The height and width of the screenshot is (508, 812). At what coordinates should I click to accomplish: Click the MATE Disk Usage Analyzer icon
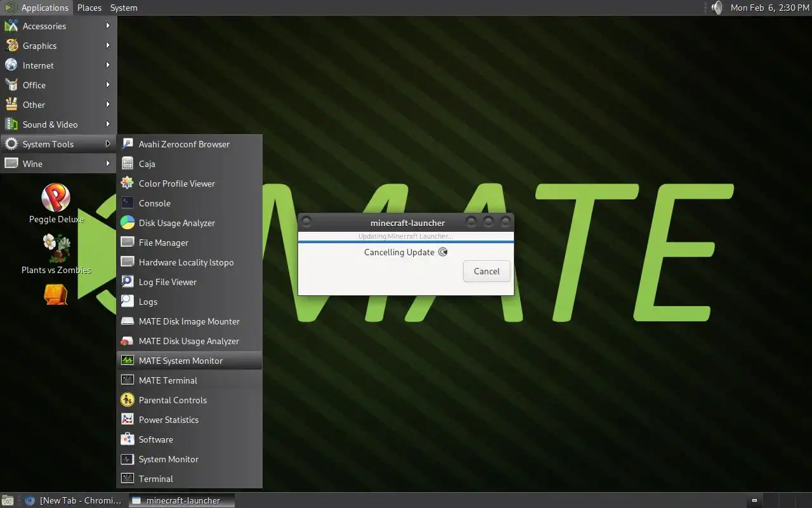[x=128, y=341]
